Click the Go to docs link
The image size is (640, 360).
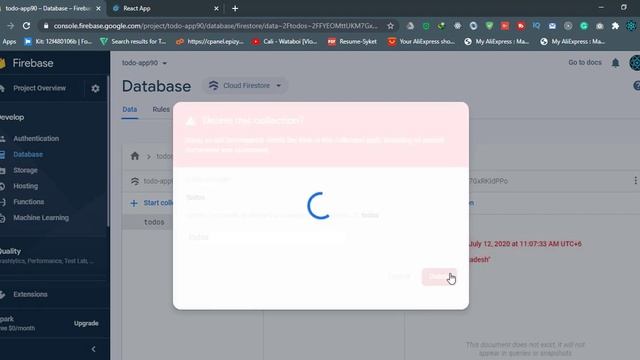[x=584, y=62]
